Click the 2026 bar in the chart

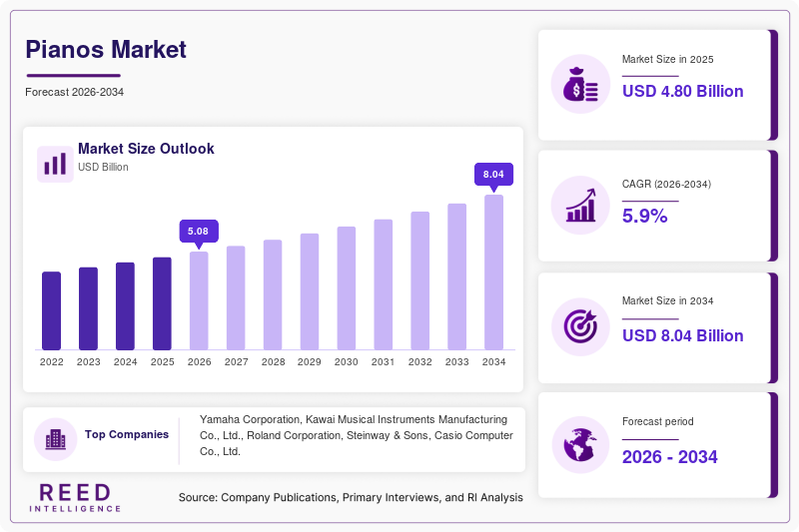point(199,300)
